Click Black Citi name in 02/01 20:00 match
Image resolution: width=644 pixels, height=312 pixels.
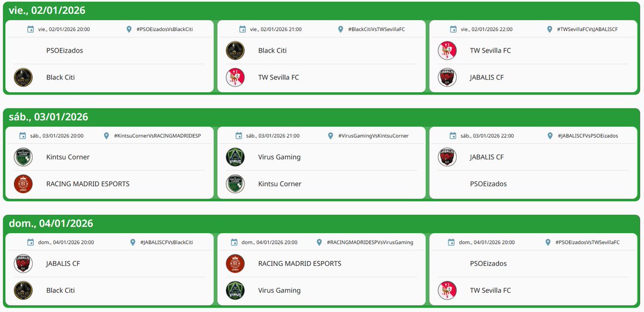[61, 77]
